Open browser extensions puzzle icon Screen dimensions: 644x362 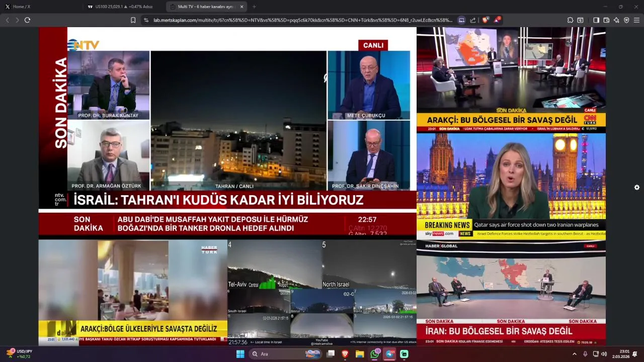pos(570,20)
